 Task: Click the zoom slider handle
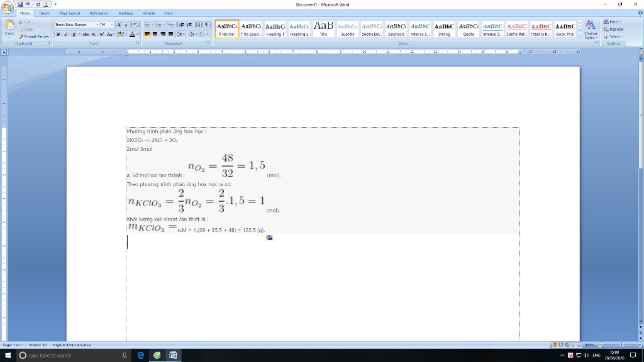click(x=623, y=345)
